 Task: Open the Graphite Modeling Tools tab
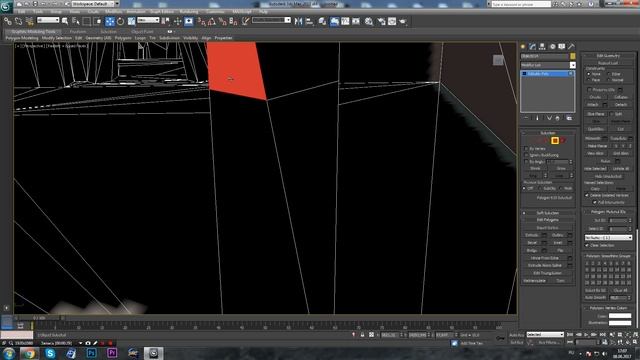[33, 31]
